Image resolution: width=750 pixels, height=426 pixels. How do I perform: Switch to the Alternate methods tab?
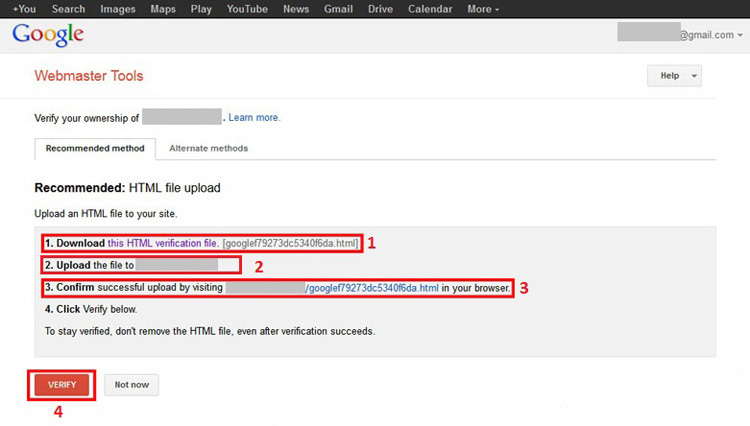click(x=209, y=149)
